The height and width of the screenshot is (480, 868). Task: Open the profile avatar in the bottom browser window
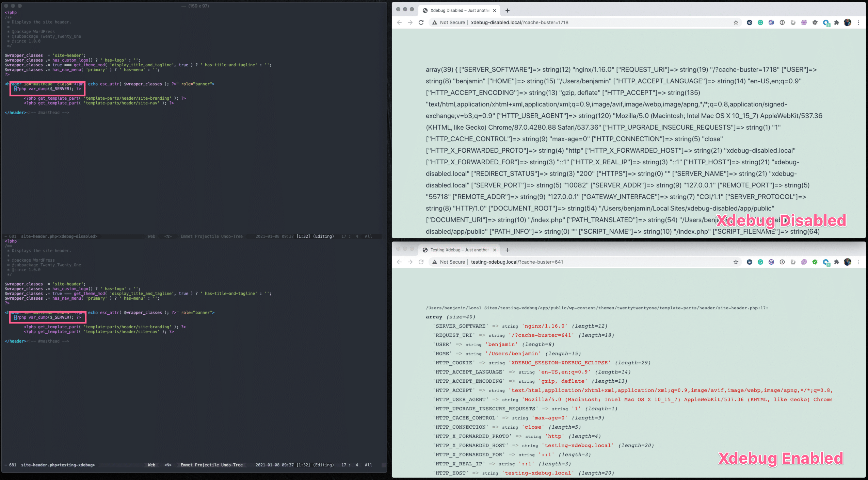tap(848, 262)
